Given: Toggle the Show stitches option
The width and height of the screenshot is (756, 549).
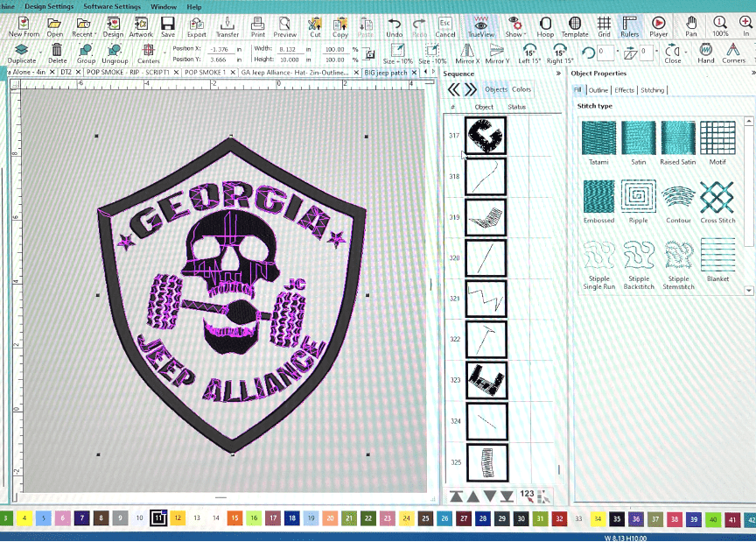Looking at the screenshot, I should coord(514,26).
